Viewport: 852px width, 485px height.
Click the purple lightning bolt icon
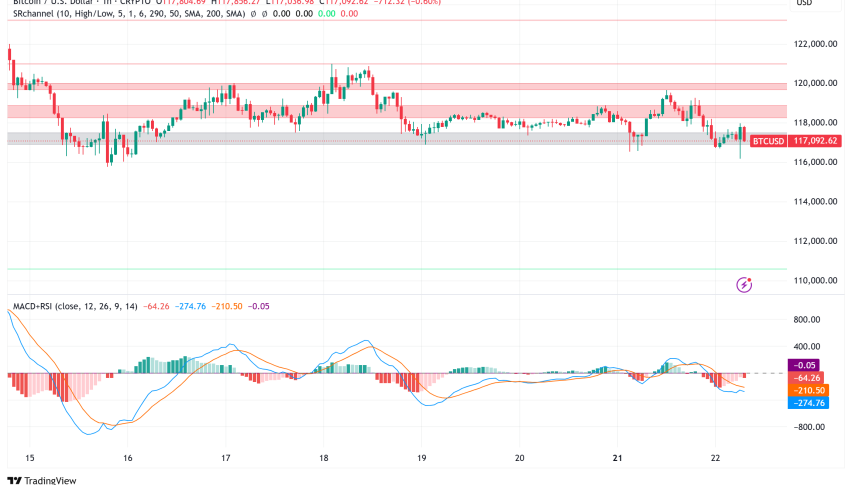pos(744,285)
